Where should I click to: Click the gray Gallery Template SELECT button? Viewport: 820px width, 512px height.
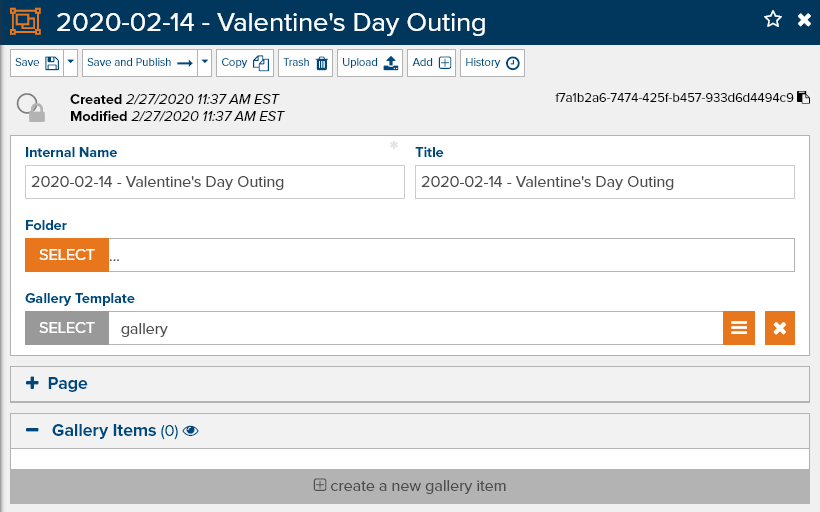tap(67, 328)
